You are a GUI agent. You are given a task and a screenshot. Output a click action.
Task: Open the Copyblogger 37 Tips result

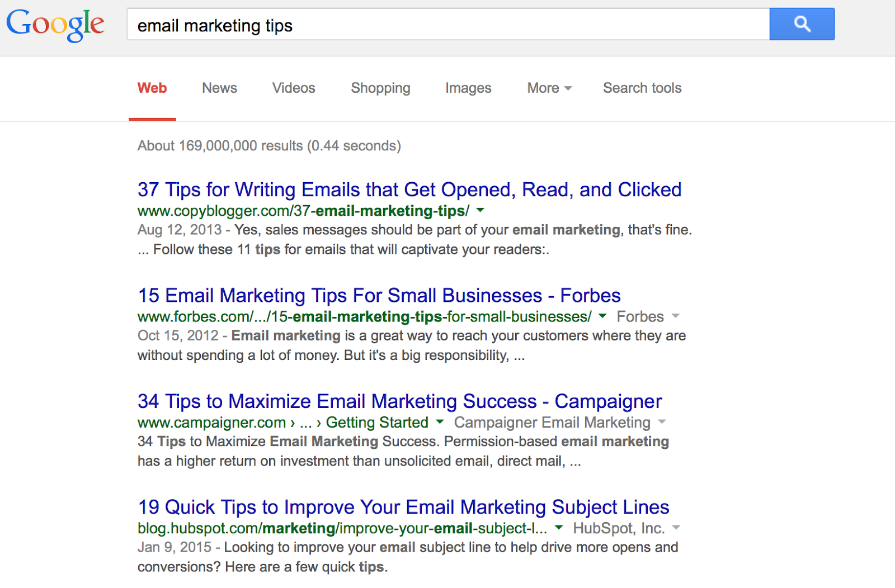[409, 190]
